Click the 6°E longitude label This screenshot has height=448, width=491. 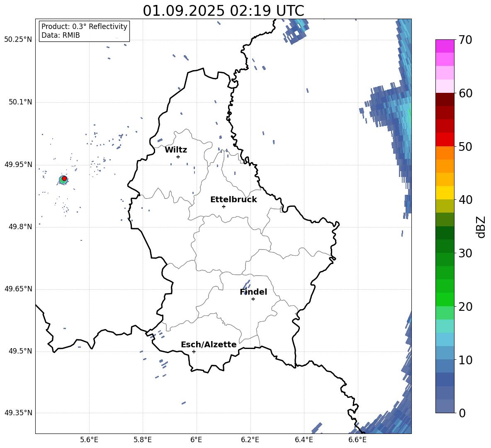point(196,440)
